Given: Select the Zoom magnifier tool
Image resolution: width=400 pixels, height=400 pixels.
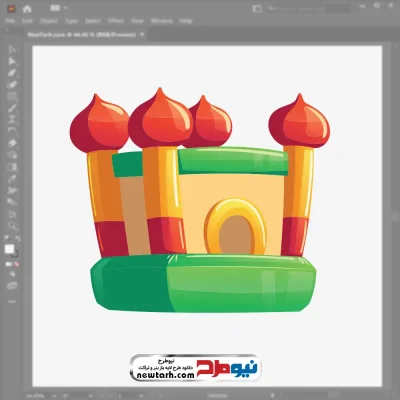Looking at the screenshot, I should tap(12, 226).
